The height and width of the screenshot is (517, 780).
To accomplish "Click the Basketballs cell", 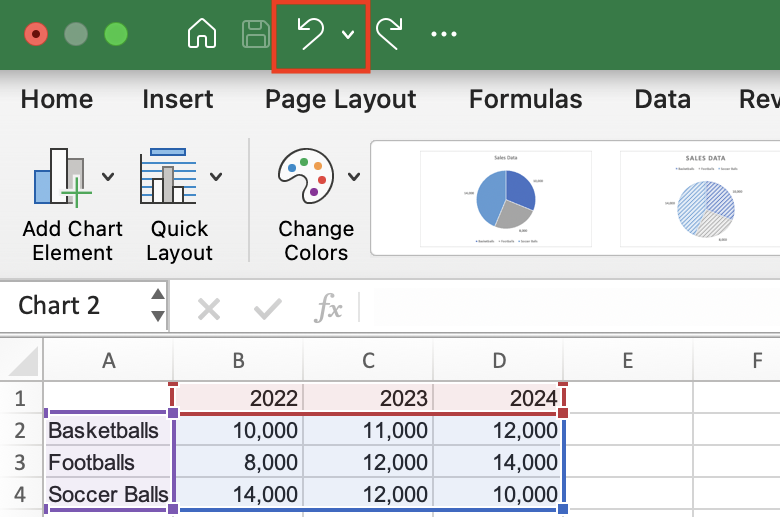I will [x=108, y=430].
